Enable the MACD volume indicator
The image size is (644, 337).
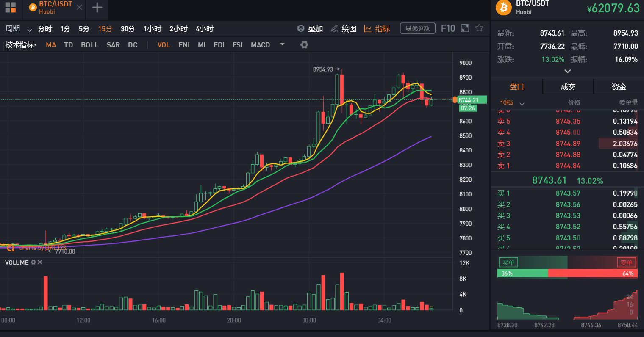tap(260, 44)
